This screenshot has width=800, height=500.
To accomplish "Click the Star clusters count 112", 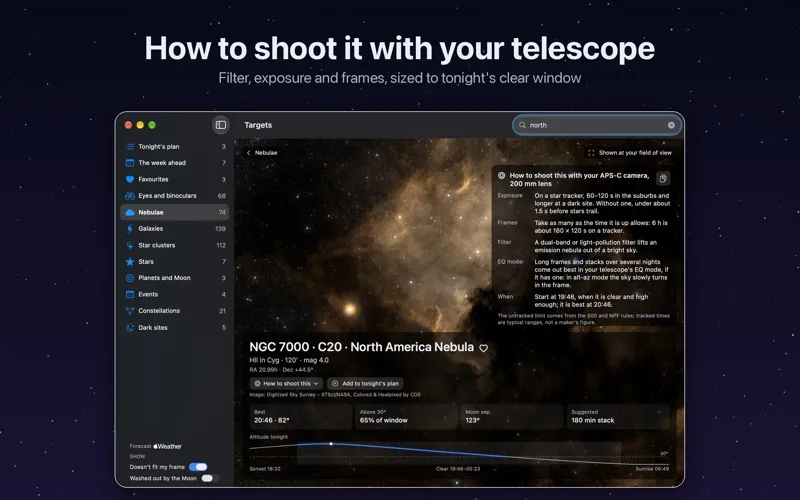I will (x=221, y=245).
